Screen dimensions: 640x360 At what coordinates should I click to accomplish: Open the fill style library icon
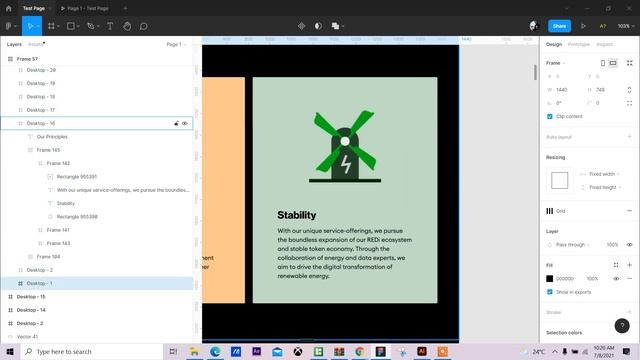pyautogui.click(x=616, y=265)
